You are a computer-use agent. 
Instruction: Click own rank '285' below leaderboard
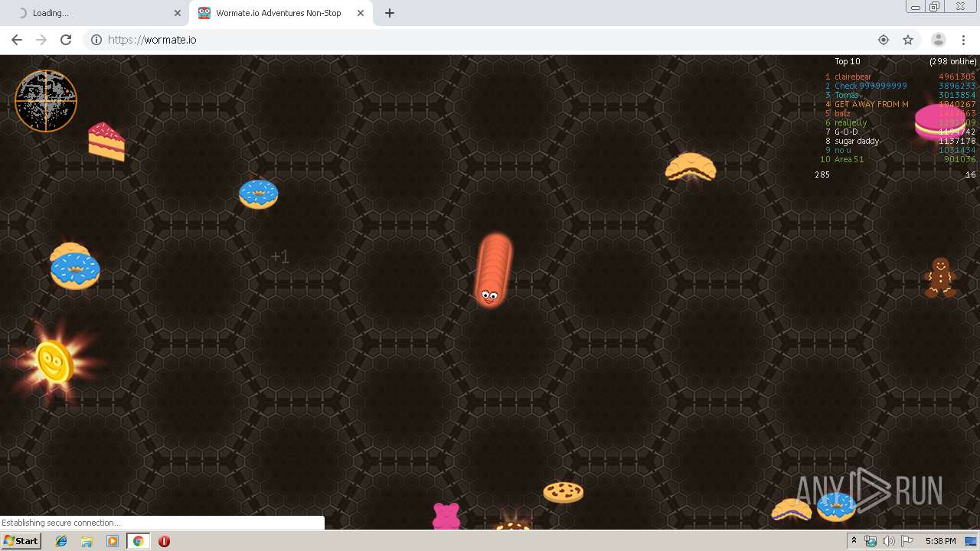coord(822,174)
